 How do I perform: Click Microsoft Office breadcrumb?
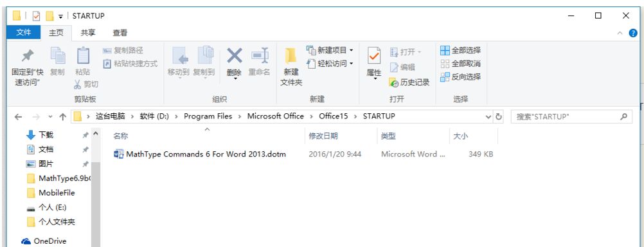pyautogui.click(x=276, y=116)
